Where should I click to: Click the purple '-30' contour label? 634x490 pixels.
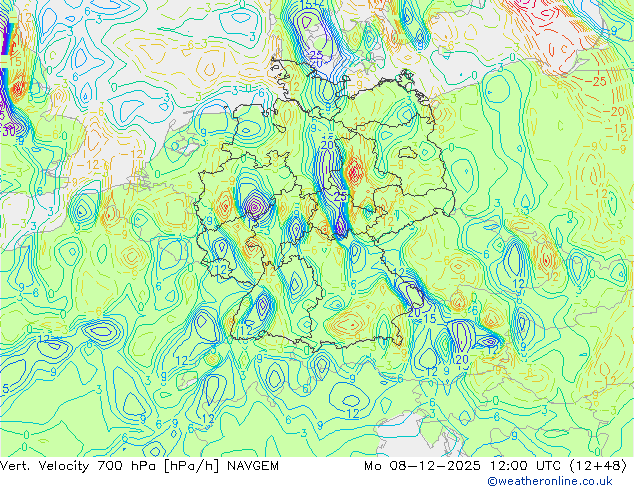7,131
